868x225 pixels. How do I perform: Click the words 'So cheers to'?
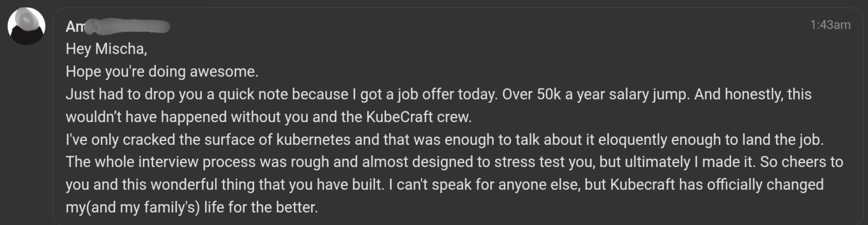tap(801, 162)
